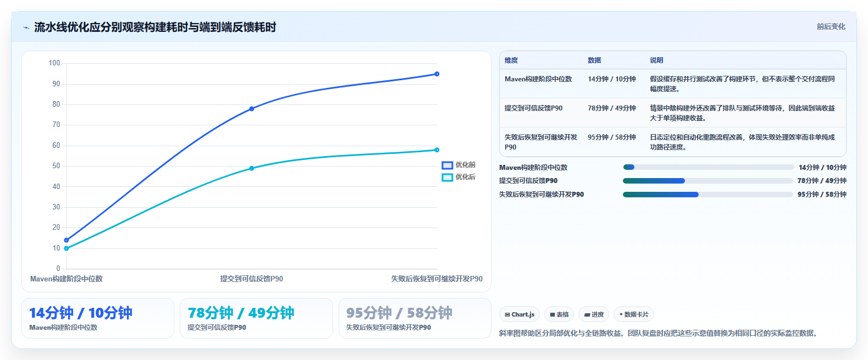The image size is (868, 360).
Task: Click the 优化前 data point at 14
Action: click(67, 240)
